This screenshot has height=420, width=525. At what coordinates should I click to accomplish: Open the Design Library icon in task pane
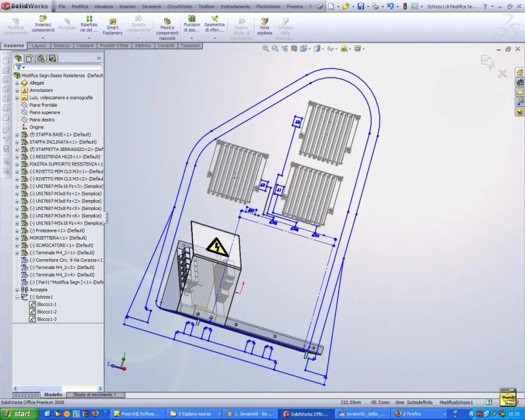pos(520,82)
